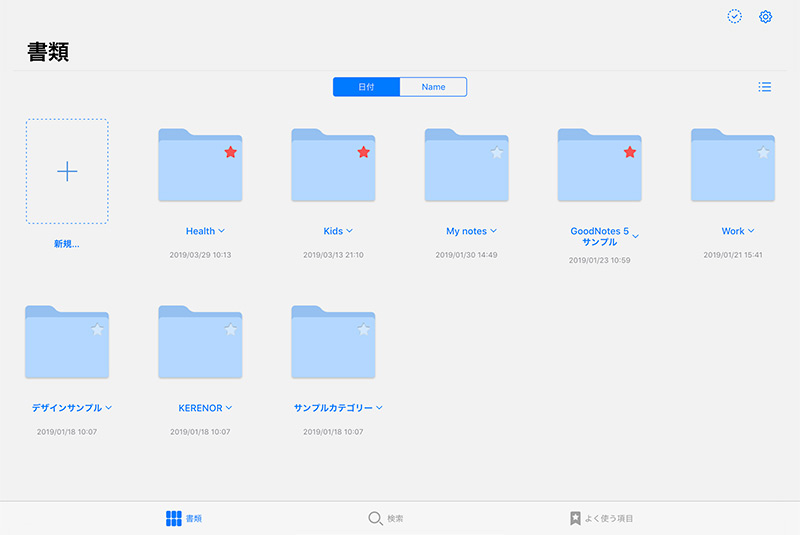The width and height of the screenshot is (800, 535).
Task: Tap the select-documents checkmark circle icon
Action: (x=734, y=16)
